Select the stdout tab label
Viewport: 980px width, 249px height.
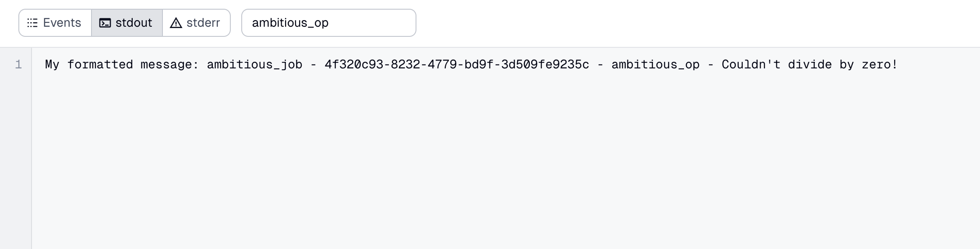point(134,23)
